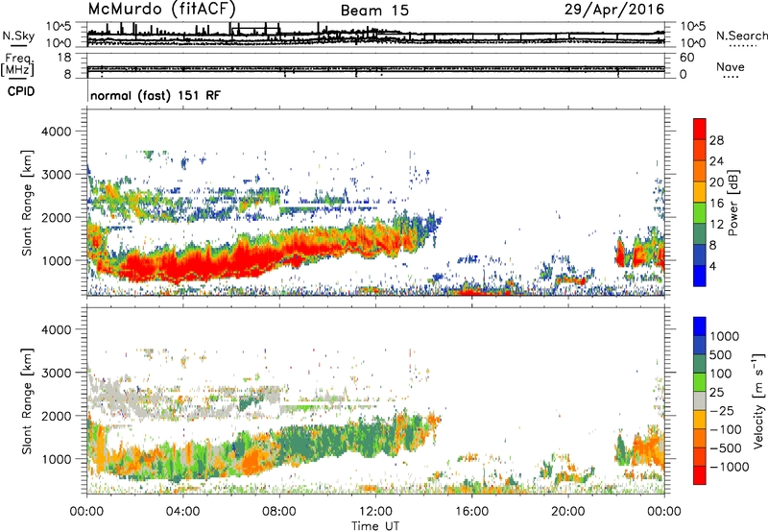Click the '-1000' velocity colorbar tick label
The image size is (768, 532).
729,467
